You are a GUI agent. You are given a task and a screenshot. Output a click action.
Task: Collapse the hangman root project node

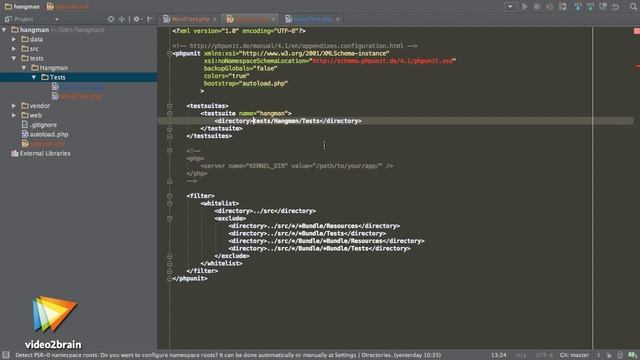(4, 30)
